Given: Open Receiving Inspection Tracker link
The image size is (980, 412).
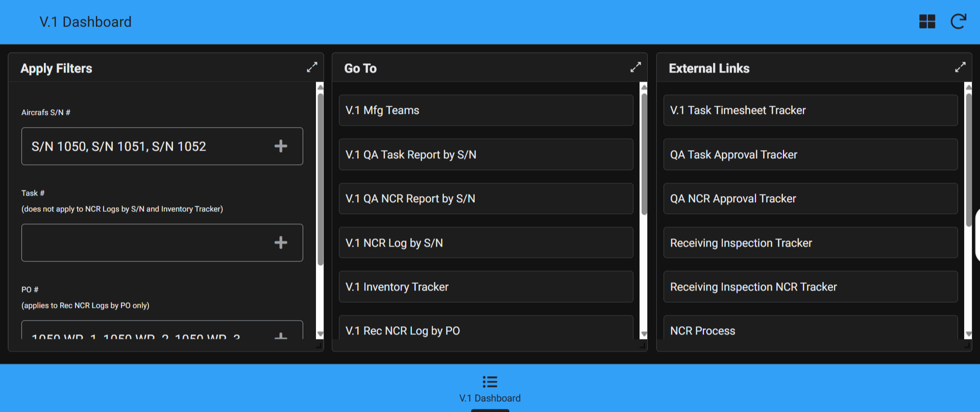Looking at the screenshot, I should [x=811, y=243].
